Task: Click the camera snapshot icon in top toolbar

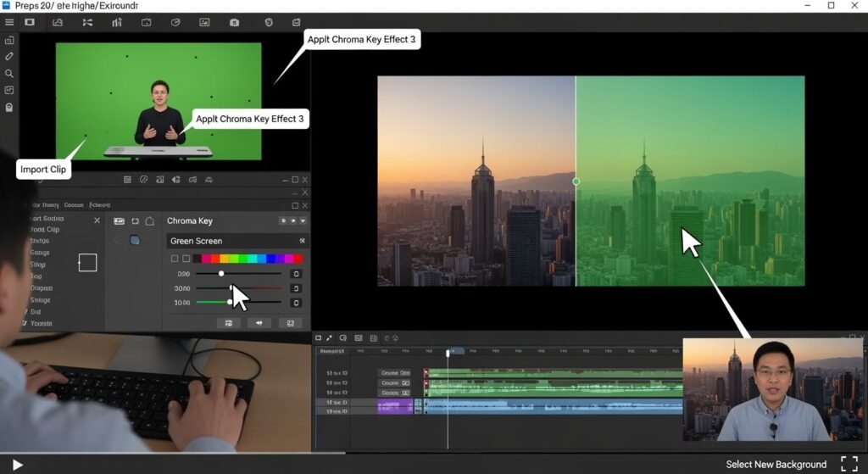Action: pos(234,22)
